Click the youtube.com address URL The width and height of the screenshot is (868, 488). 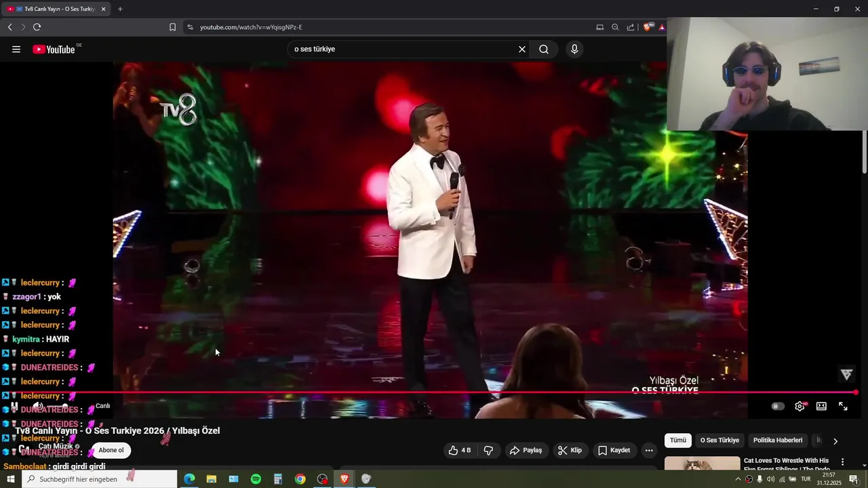point(251,27)
